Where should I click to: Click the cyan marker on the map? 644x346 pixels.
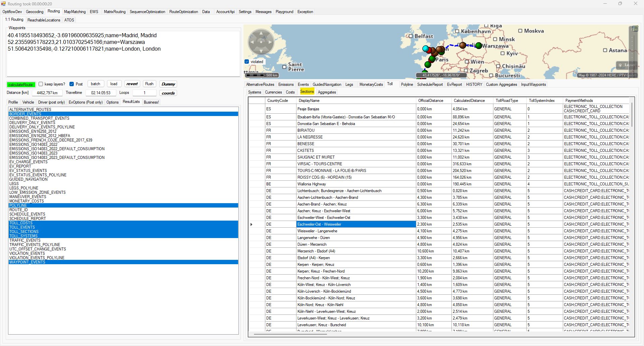(426, 49)
